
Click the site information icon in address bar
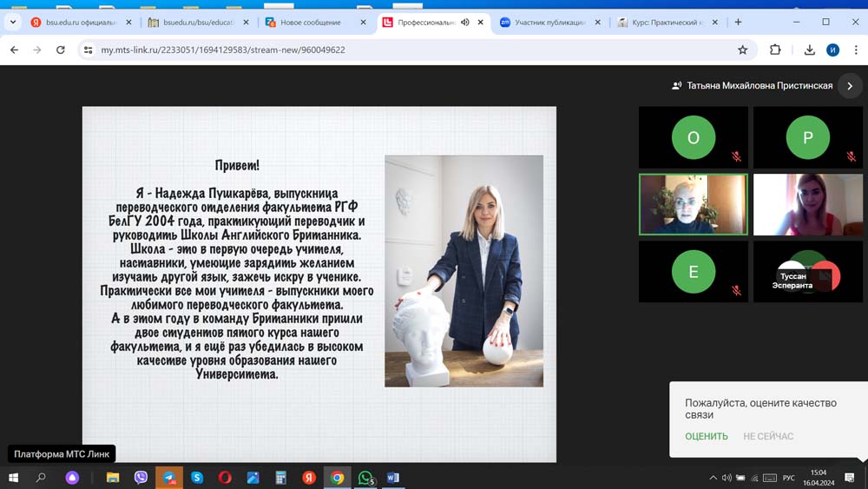(88, 50)
